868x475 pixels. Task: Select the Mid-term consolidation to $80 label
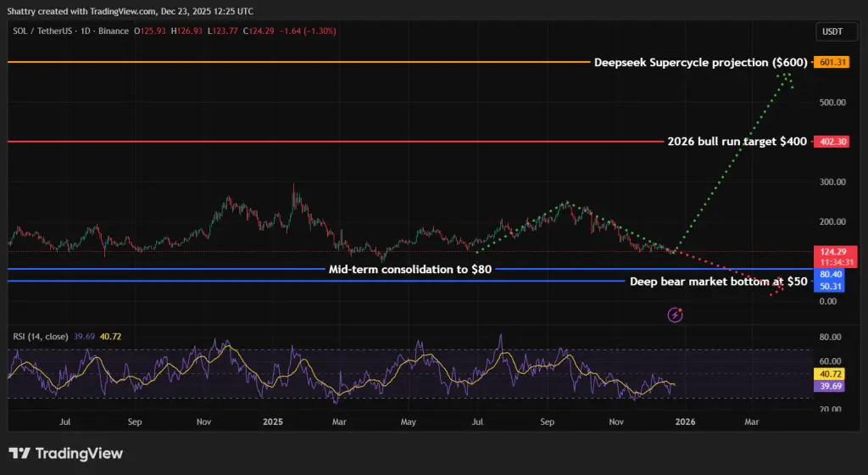(409, 270)
